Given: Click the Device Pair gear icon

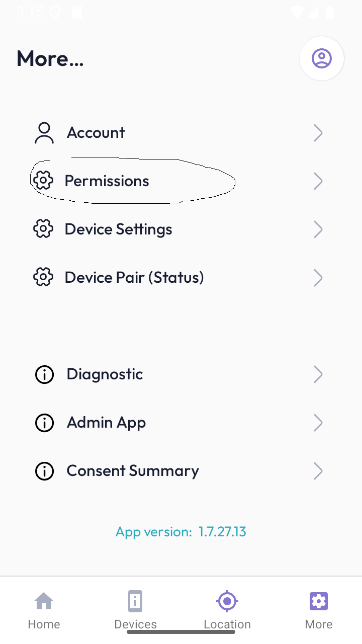Looking at the screenshot, I should click(x=43, y=277).
